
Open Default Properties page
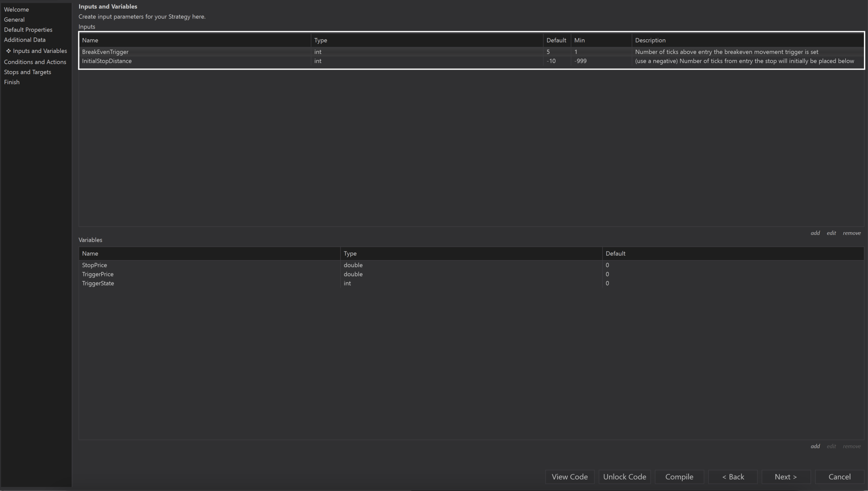pos(28,30)
